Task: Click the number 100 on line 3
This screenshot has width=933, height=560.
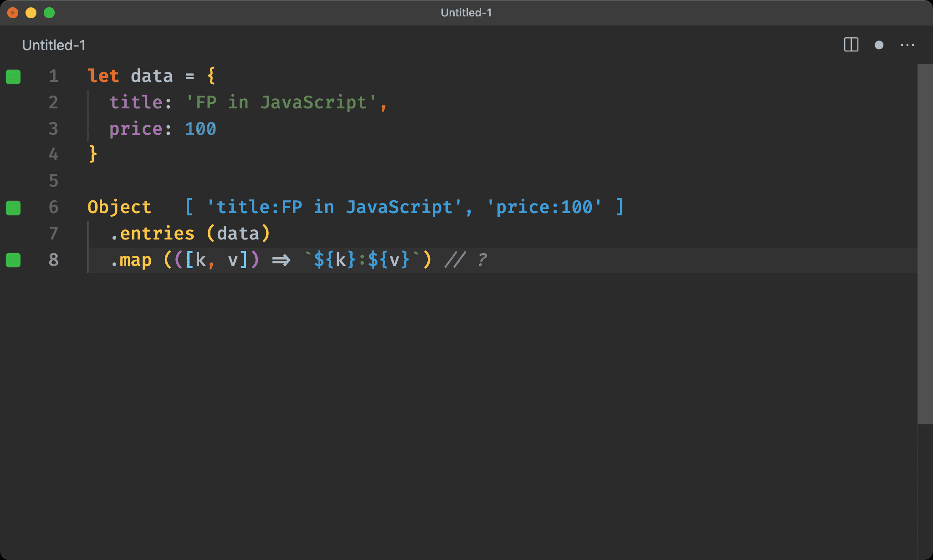Action: coord(200,129)
